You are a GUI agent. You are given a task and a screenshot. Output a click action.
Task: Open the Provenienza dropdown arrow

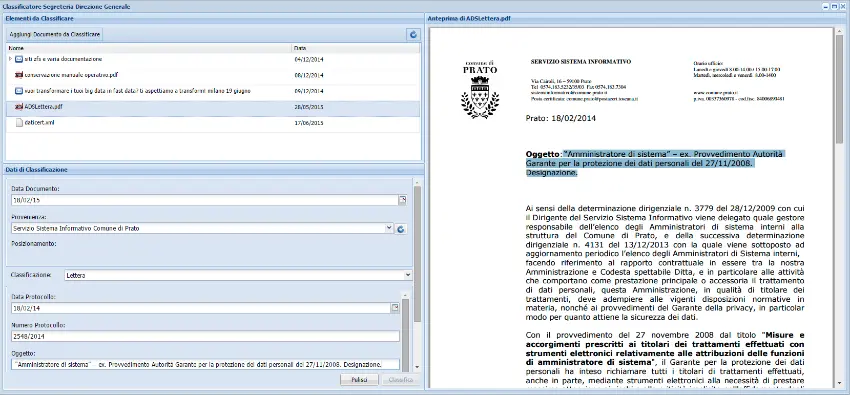click(x=389, y=229)
